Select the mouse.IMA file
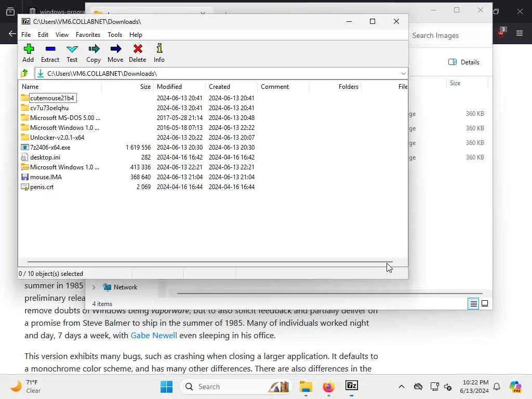 [46, 177]
